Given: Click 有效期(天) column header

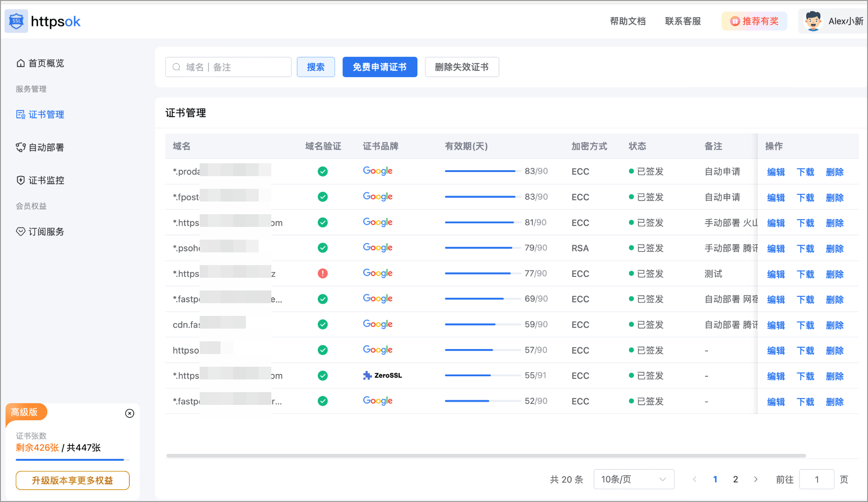Looking at the screenshot, I should 466,146.
